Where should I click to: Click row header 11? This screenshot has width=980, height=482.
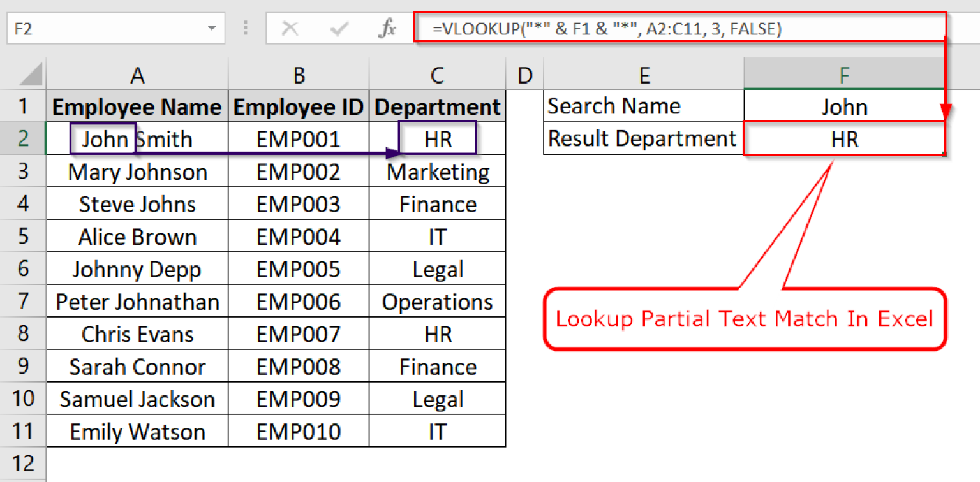click(24, 431)
